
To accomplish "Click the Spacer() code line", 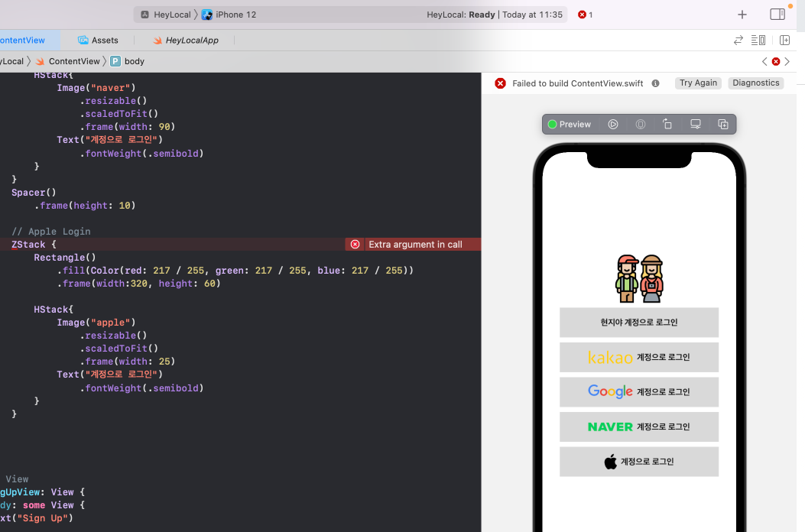I will 34,193.
